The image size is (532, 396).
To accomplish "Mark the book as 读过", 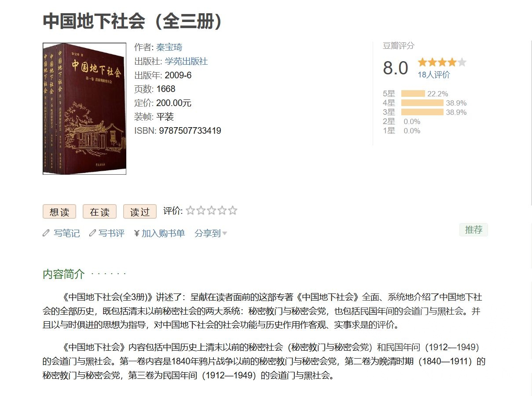I will (x=140, y=212).
